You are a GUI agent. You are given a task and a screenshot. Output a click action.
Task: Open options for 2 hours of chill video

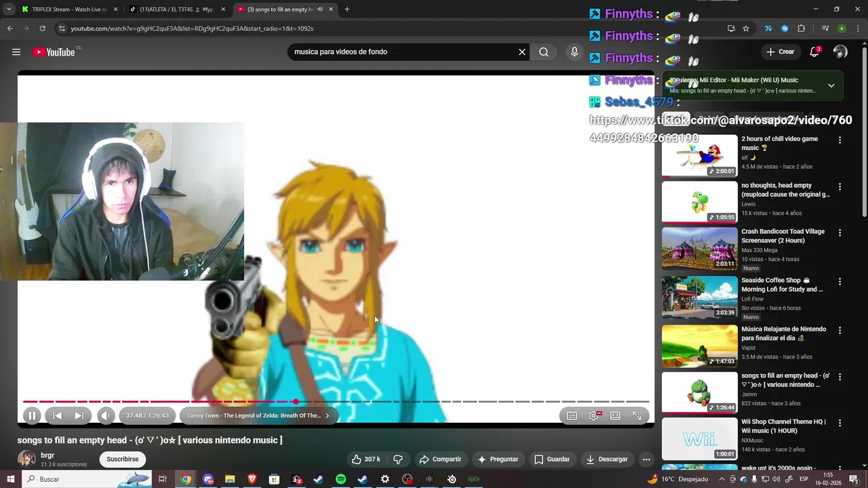[x=840, y=140]
